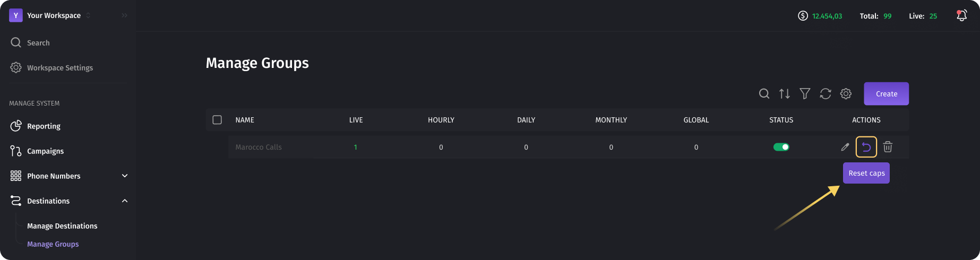Viewport: 980px width, 260px height.
Task: Collapse sidebar with double-chevron icon
Action: (124, 15)
